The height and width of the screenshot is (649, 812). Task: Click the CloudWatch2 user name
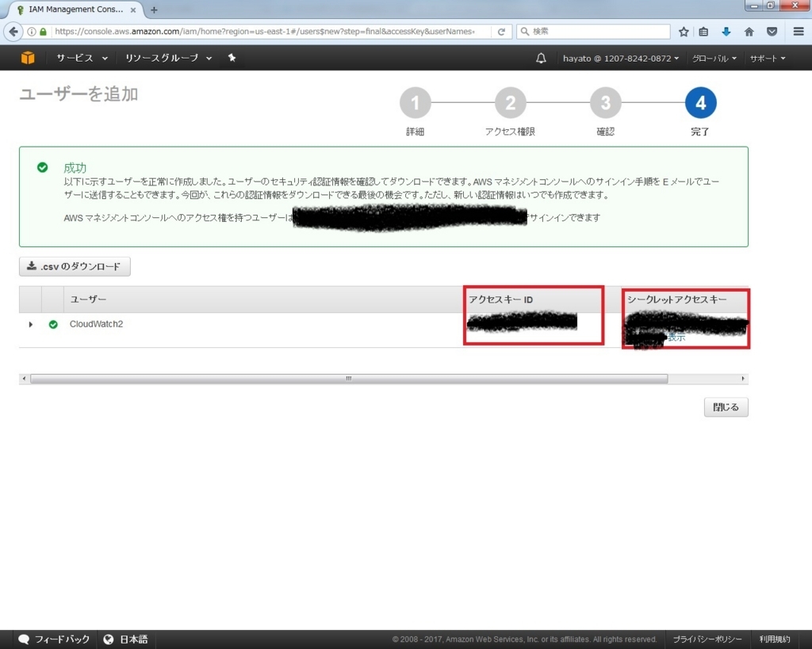click(x=96, y=324)
